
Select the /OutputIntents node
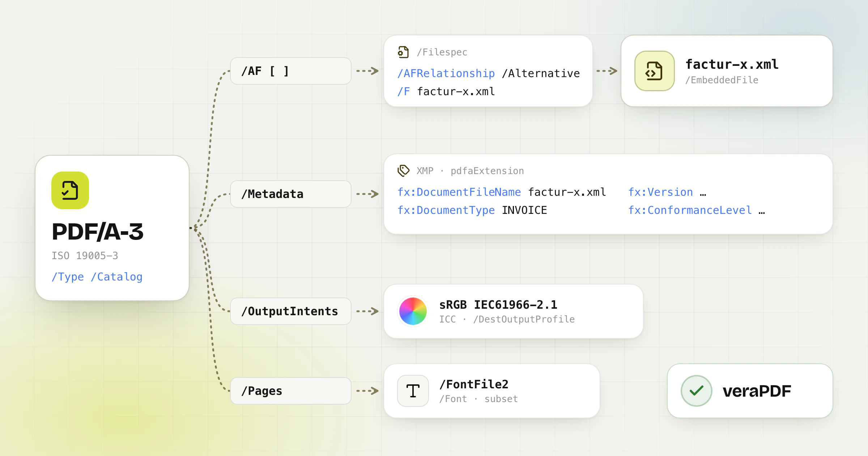tap(291, 311)
